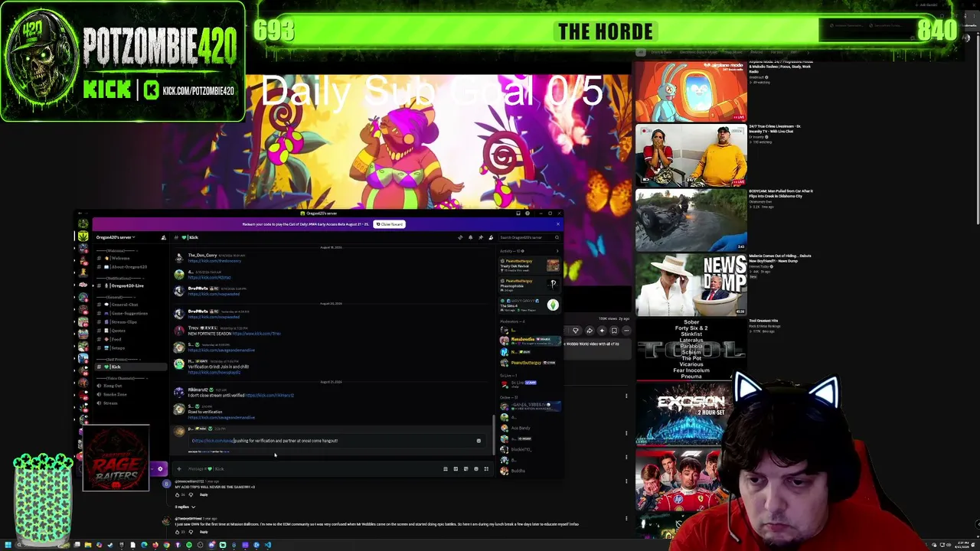Like the 'MY ACID TRIPS' YouTube comment
Image resolution: width=980 pixels, height=551 pixels.
tap(177, 495)
